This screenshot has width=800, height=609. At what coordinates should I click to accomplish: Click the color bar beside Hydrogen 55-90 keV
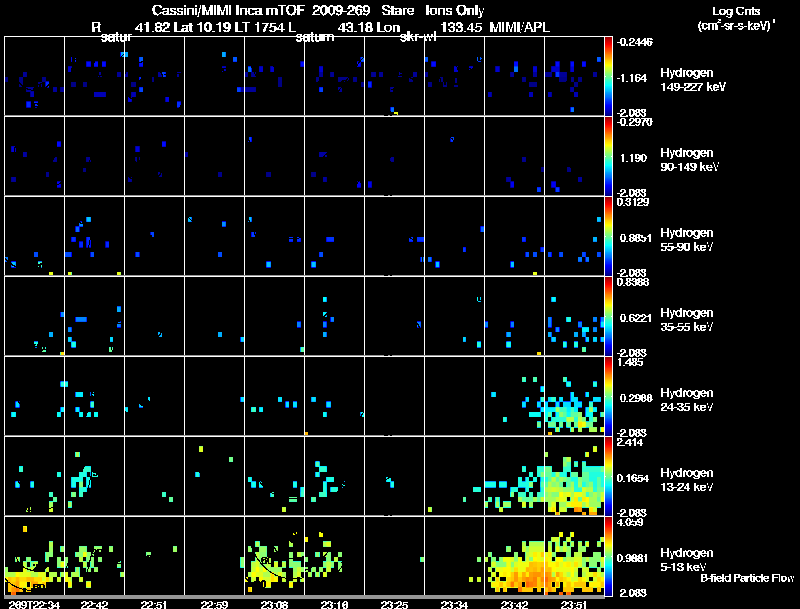click(x=608, y=236)
